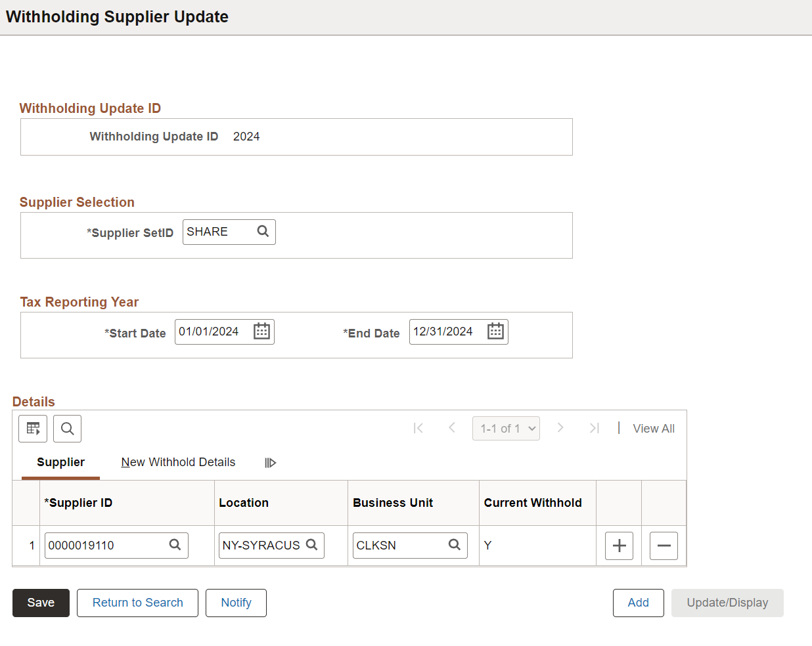Click the Find search icon in Details toolbar
The image size is (812, 646).
(67, 429)
